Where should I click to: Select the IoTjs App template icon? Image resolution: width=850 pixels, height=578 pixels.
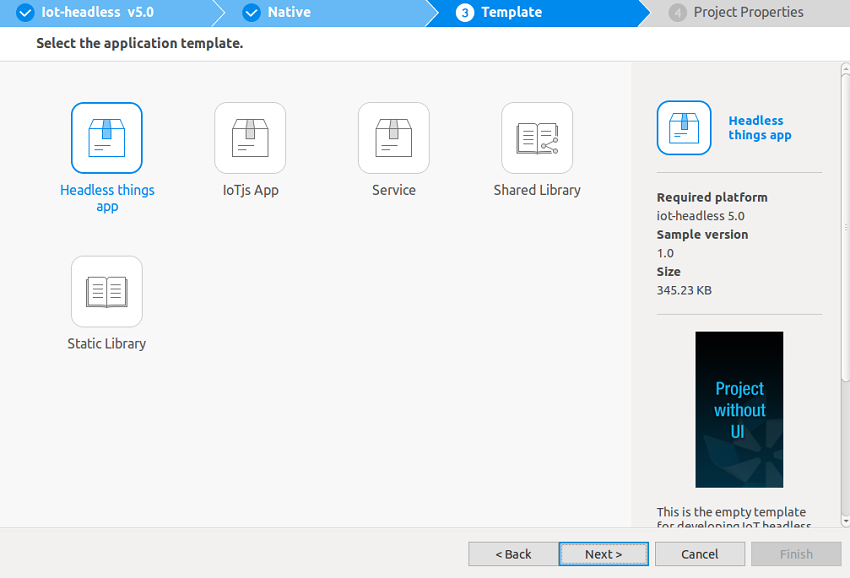[x=250, y=138]
